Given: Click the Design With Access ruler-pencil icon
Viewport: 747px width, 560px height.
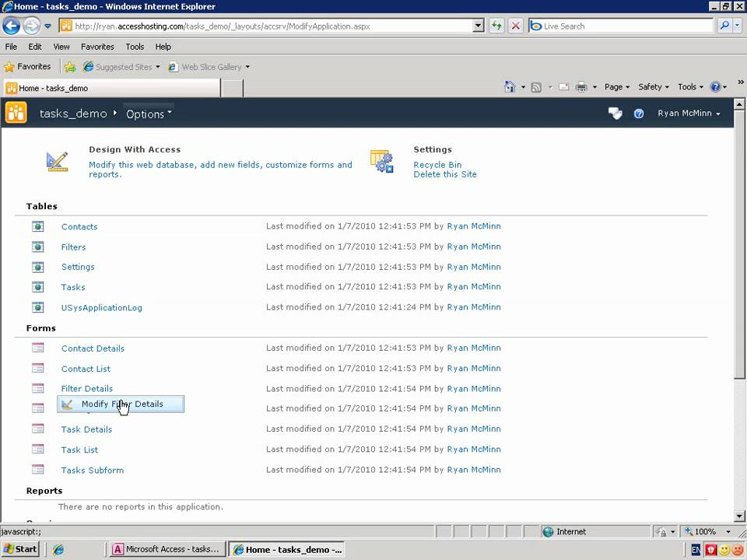Looking at the screenshot, I should pyautogui.click(x=57, y=162).
